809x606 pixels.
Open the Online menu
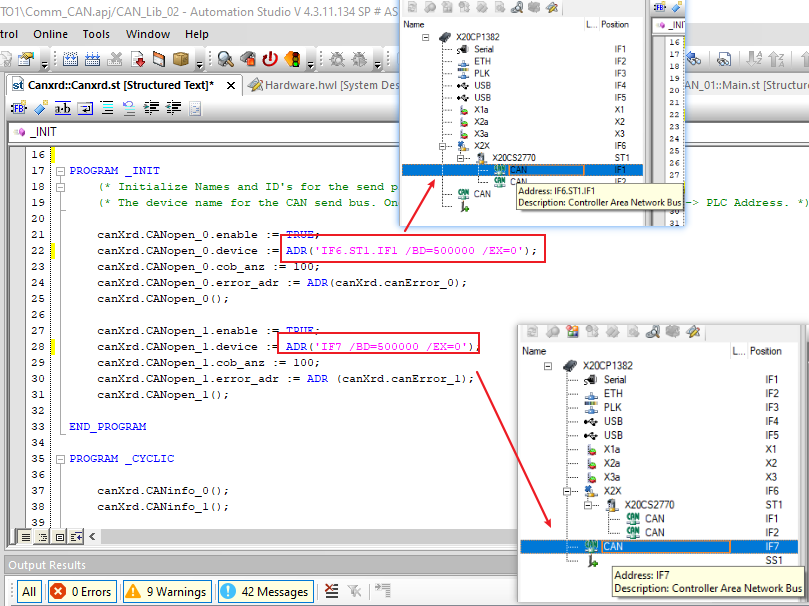(51, 34)
